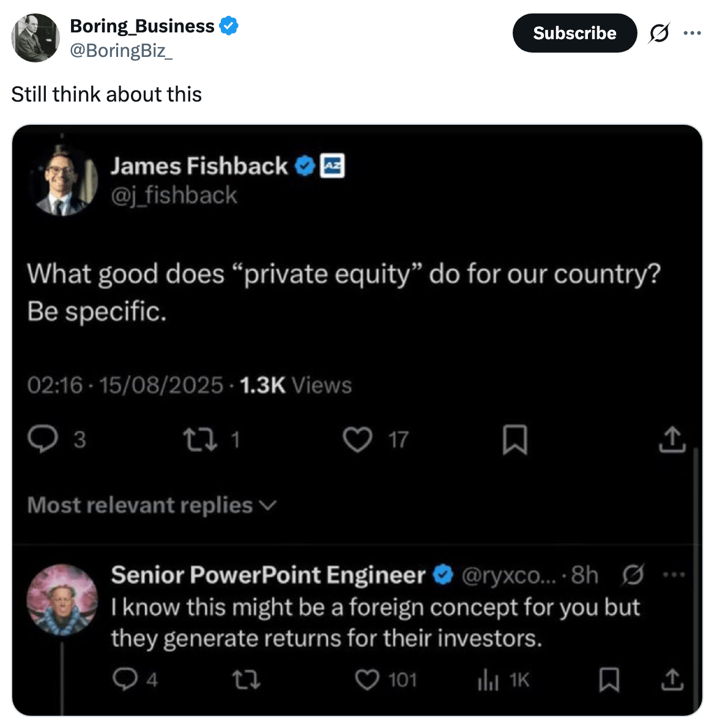Like the Senior PowerPoint Engineer reply
The height and width of the screenshot is (728, 717).
pos(368,680)
